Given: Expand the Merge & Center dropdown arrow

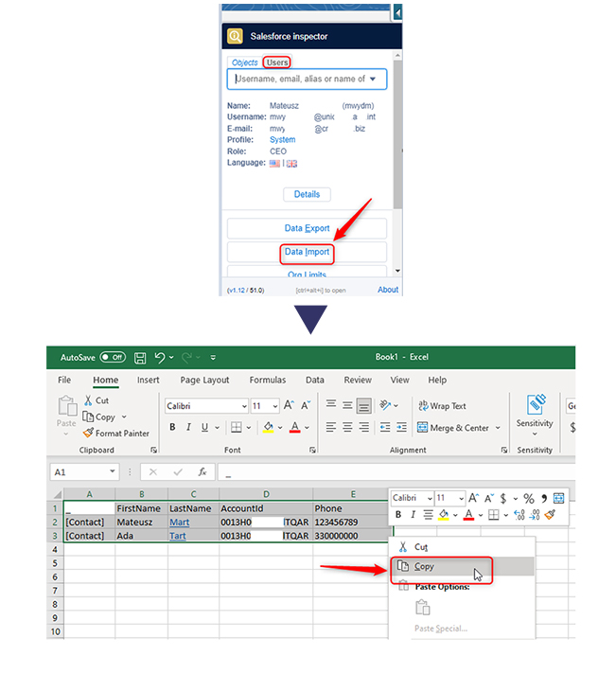Looking at the screenshot, I should (498, 428).
